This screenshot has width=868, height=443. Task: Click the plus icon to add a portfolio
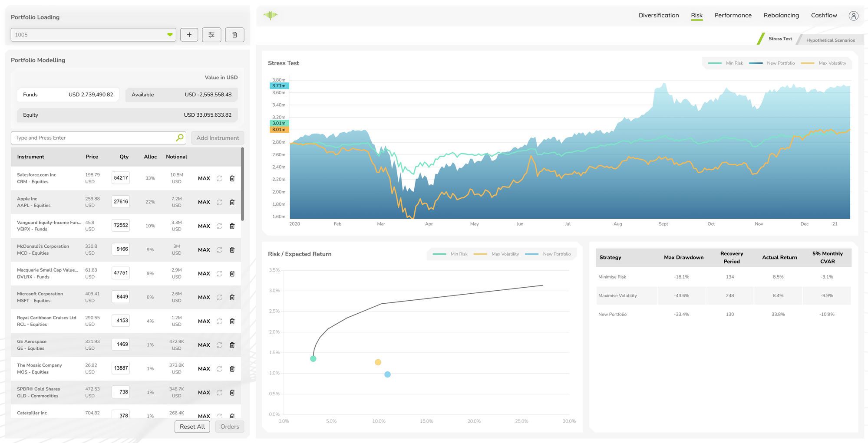[x=189, y=35]
